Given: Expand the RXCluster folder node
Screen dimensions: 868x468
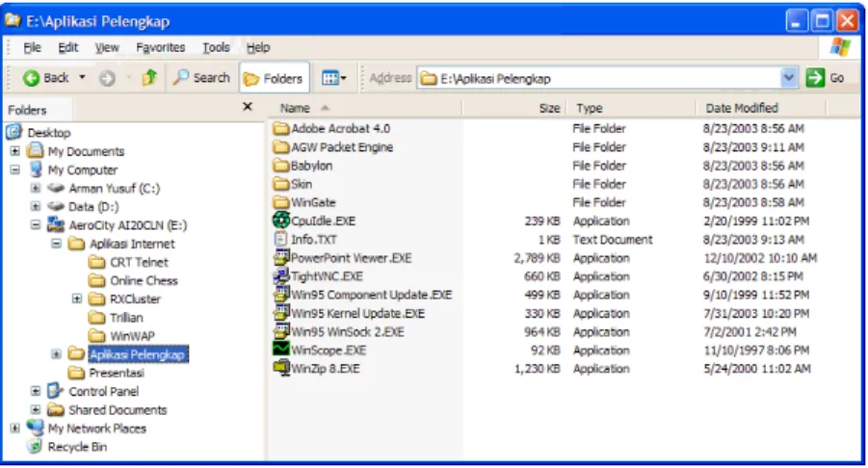Looking at the screenshot, I should point(77,299).
